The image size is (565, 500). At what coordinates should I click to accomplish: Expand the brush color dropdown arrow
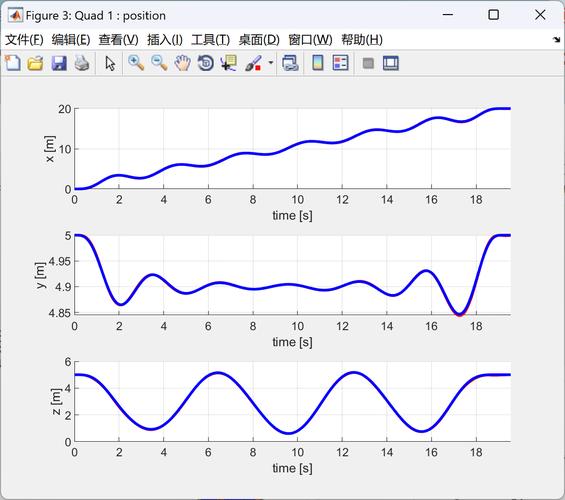(x=271, y=63)
